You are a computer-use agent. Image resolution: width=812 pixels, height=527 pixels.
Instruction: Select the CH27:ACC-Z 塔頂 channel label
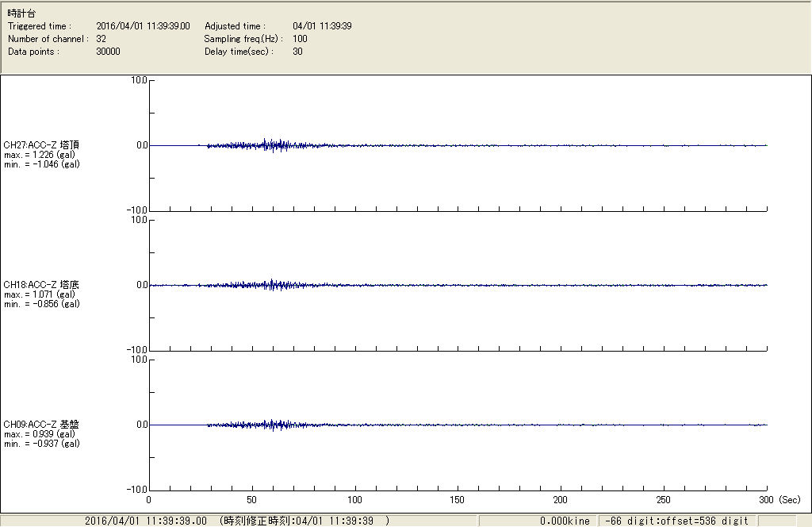click(41, 144)
